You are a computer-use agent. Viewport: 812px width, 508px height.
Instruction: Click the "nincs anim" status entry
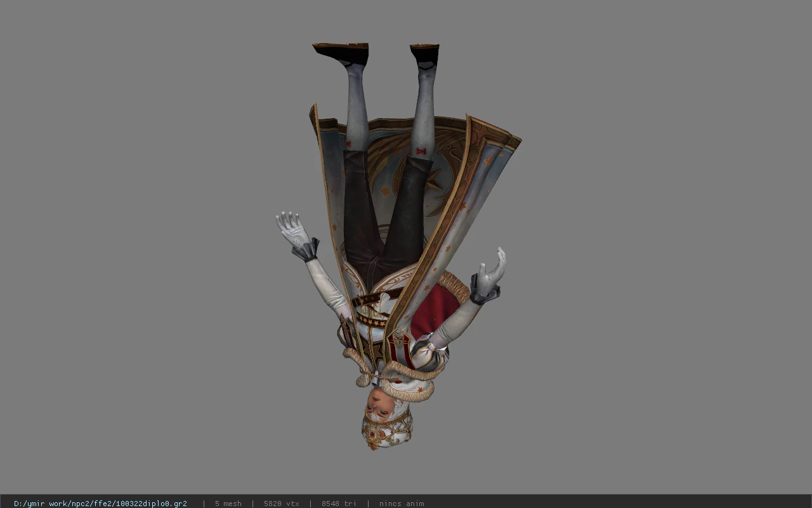tap(402, 504)
